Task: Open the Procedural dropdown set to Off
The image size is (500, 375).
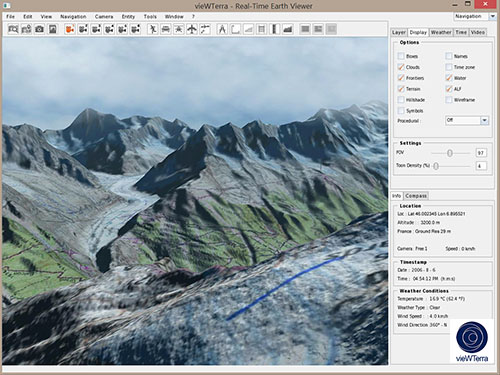Action: point(467,120)
